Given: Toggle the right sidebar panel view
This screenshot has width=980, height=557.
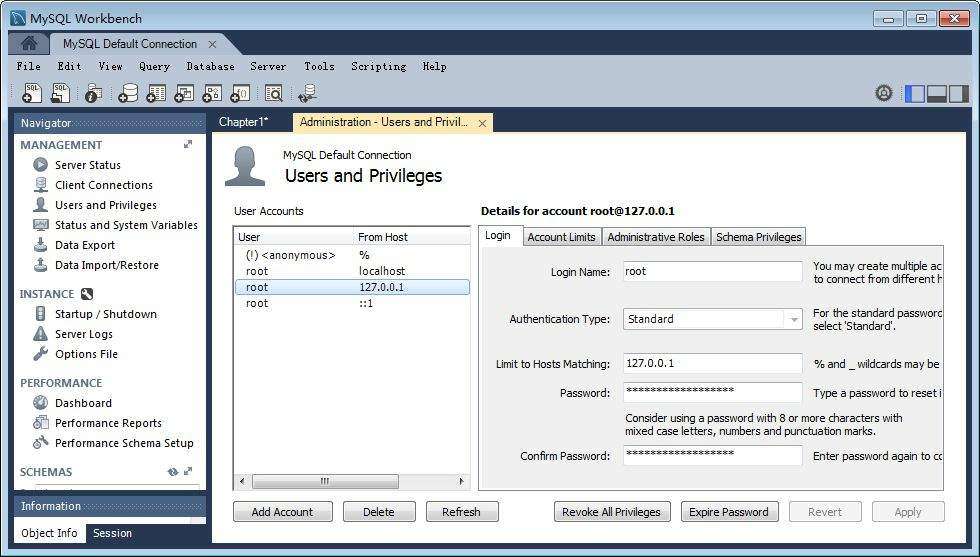Looking at the screenshot, I should pyautogui.click(x=958, y=94).
